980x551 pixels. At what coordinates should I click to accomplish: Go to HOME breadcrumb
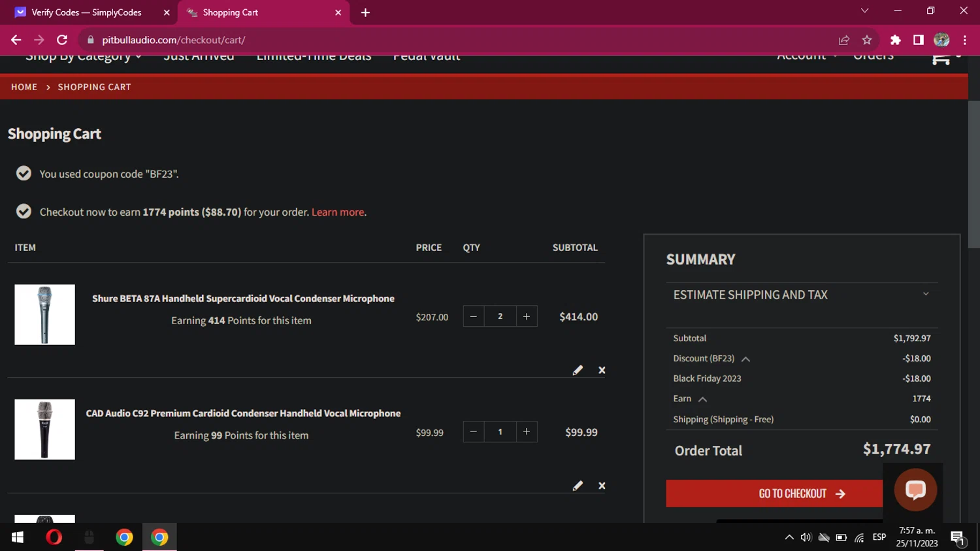[x=24, y=87]
